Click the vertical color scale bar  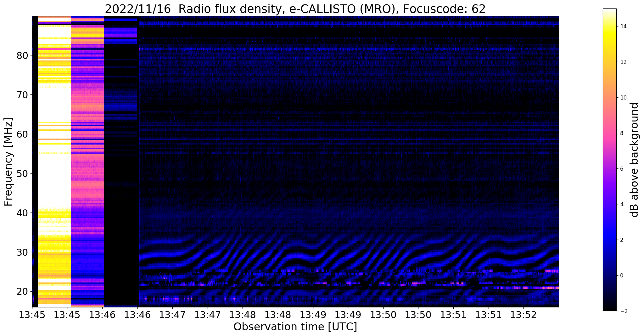coord(609,160)
